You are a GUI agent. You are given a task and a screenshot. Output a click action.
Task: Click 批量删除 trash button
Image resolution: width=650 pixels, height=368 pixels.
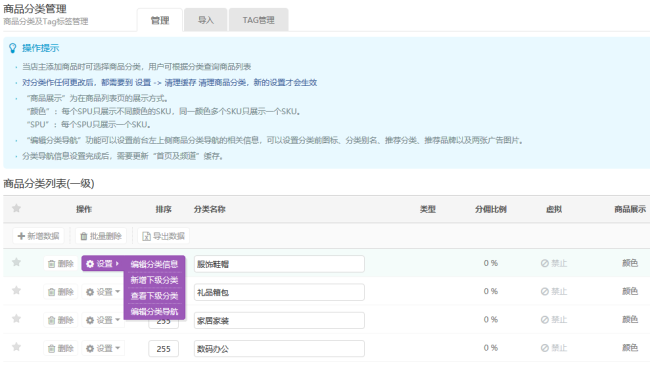point(101,236)
